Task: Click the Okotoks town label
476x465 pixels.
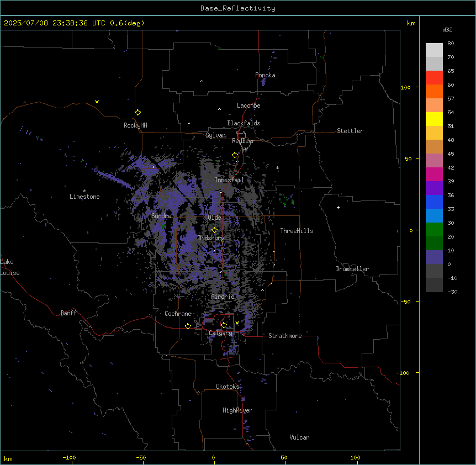Action: pyautogui.click(x=228, y=387)
